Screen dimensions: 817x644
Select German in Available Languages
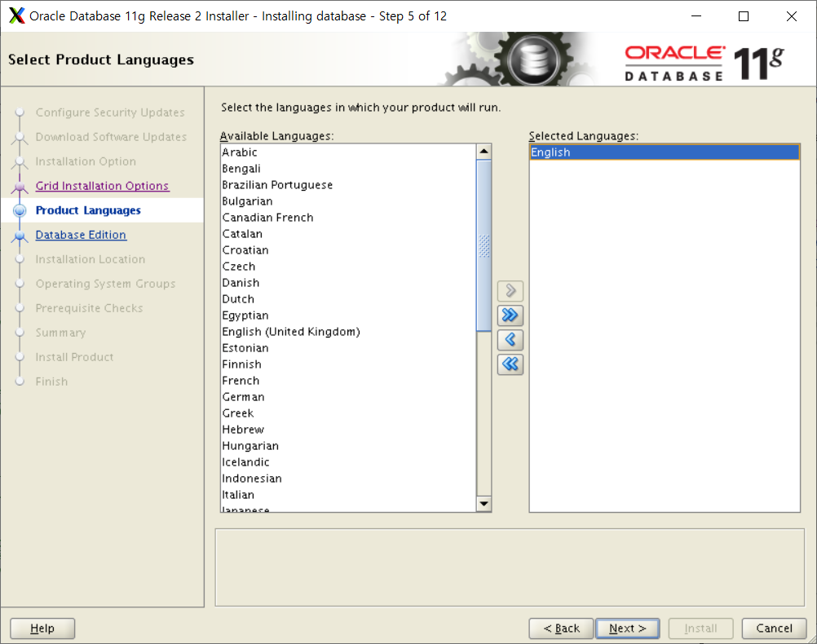point(348,397)
